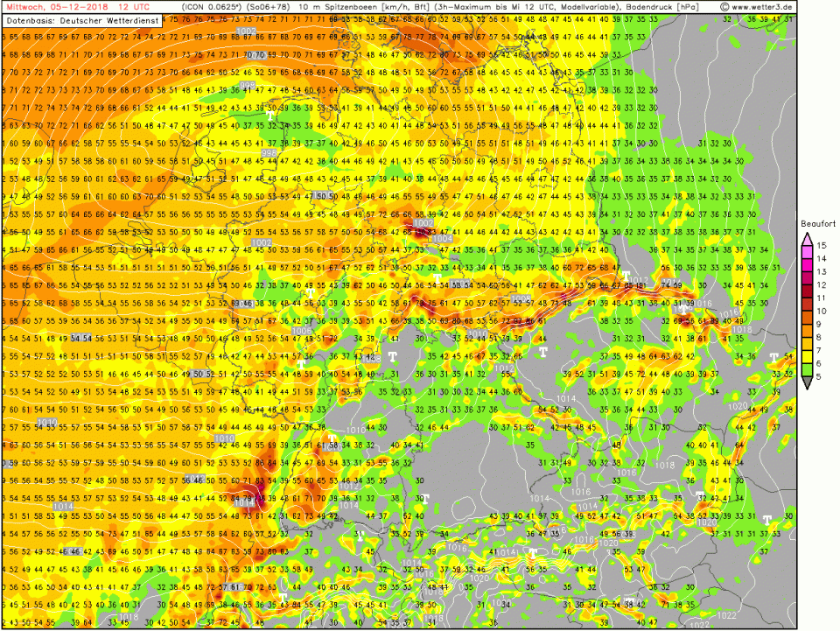Screen dimensions: 840x631
Task: Pick the magenta Beaufort 13–14 legend swatch
Action: point(807,265)
